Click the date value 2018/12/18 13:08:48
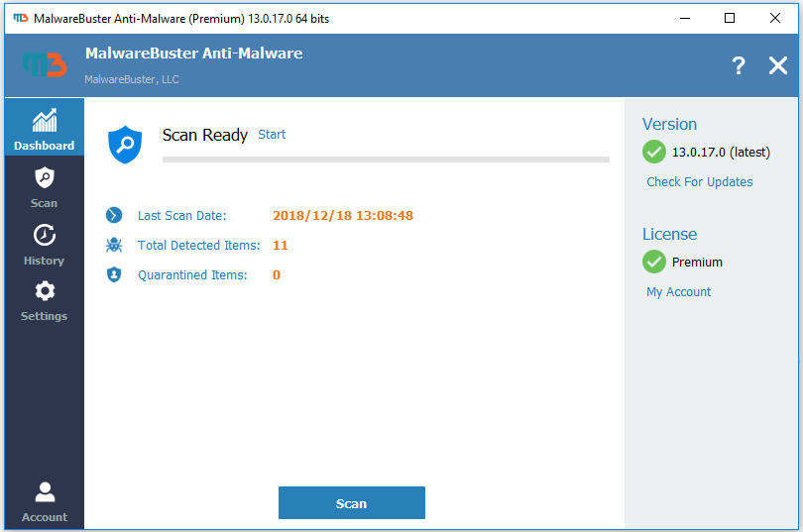Viewport: 803px width, 532px height. click(x=343, y=215)
